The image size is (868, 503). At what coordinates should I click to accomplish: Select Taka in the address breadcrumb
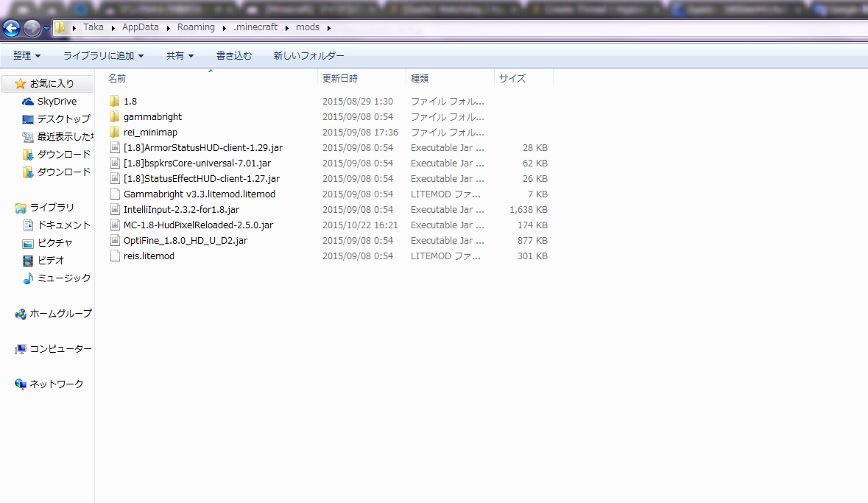(93, 27)
